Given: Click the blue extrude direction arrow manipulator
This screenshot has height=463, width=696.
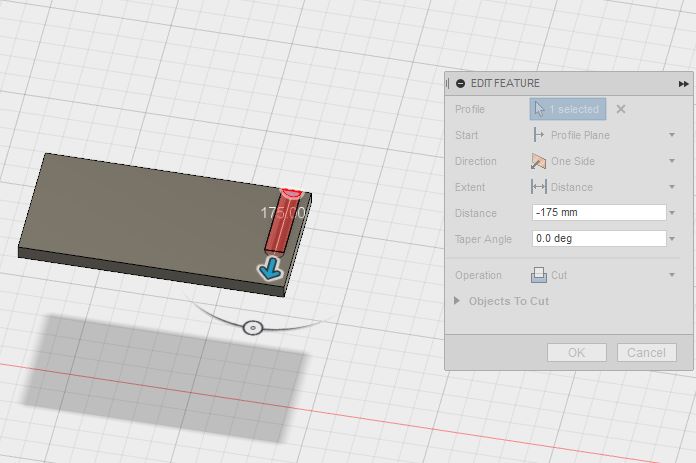Looking at the screenshot, I should pos(270,269).
